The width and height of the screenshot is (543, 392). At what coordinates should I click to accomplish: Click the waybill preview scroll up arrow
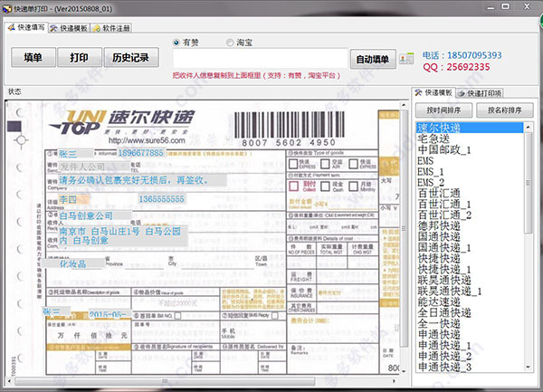point(404,105)
